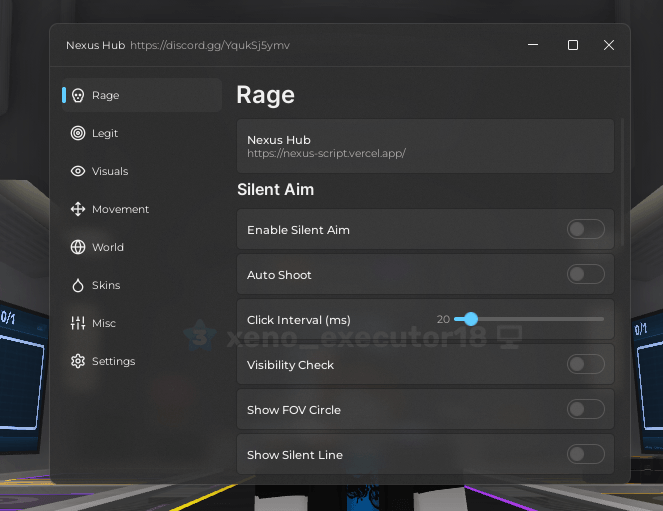Image resolution: width=663 pixels, height=511 pixels.
Task: Click the sliders icon for Misc
Action: pyautogui.click(x=78, y=323)
